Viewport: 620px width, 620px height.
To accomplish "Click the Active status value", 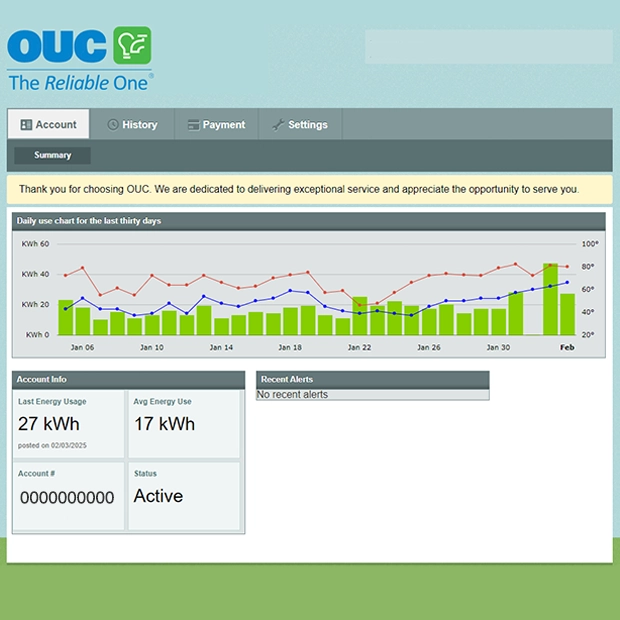I will [158, 496].
